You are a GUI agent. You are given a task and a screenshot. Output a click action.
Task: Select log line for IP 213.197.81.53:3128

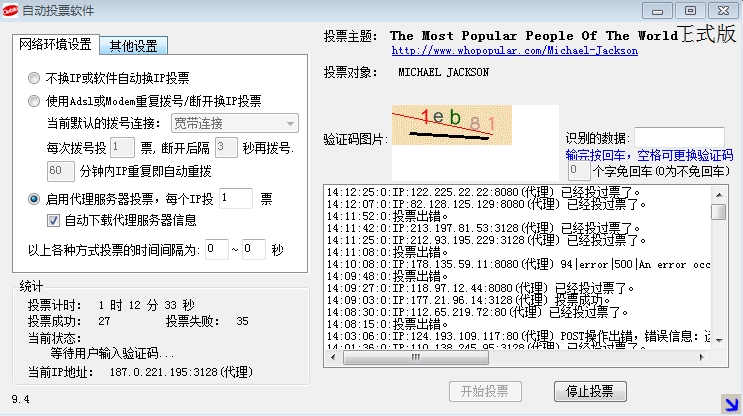point(483,228)
